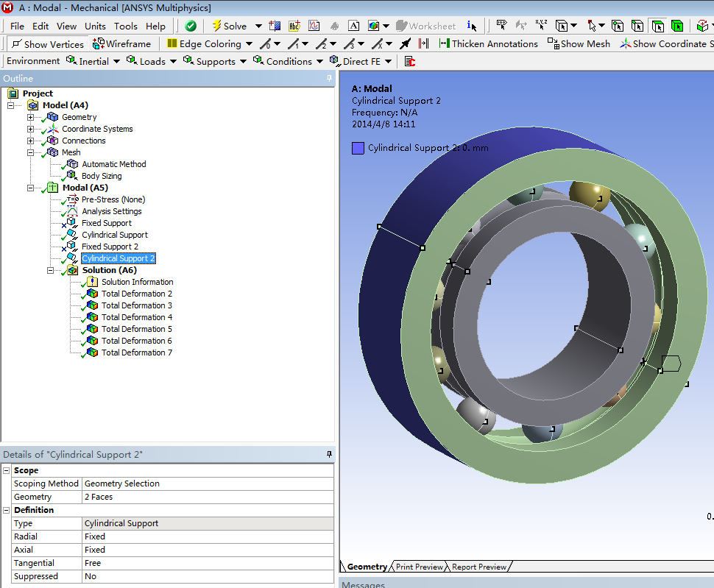
Task: Click the Solve lightning bolt button
Action: 230,26
